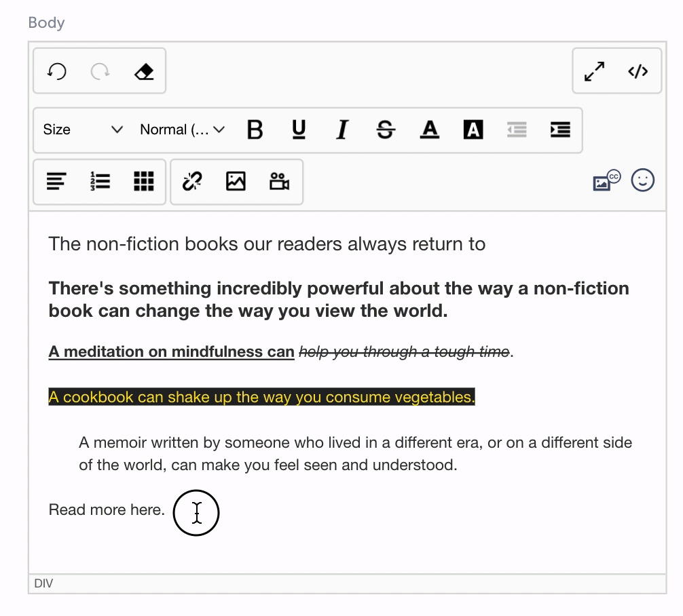This screenshot has width=683, height=616.
Task: Toggle underline formatting
Action: point(298,130)
